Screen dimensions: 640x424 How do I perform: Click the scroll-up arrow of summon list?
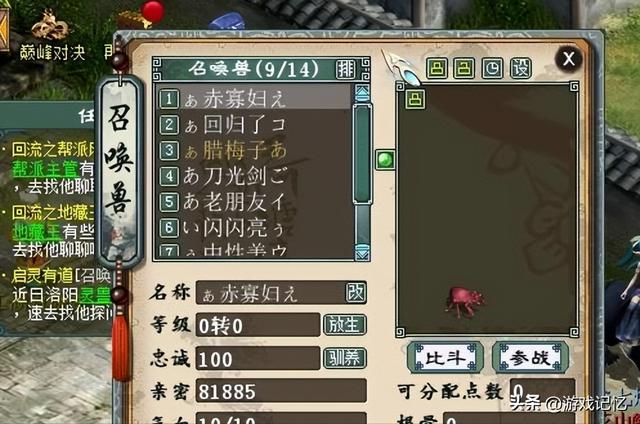point(362,93)
